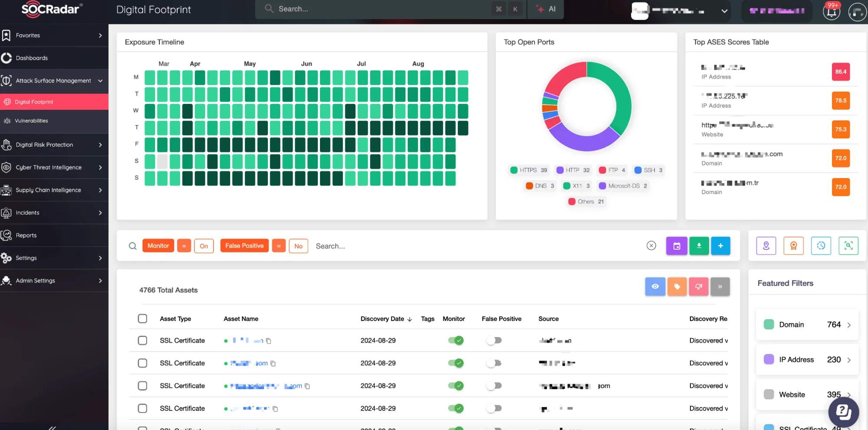Sort by Discovery Date arrow
The width and height of the screenshot is (868, 430).
(409, 319)
